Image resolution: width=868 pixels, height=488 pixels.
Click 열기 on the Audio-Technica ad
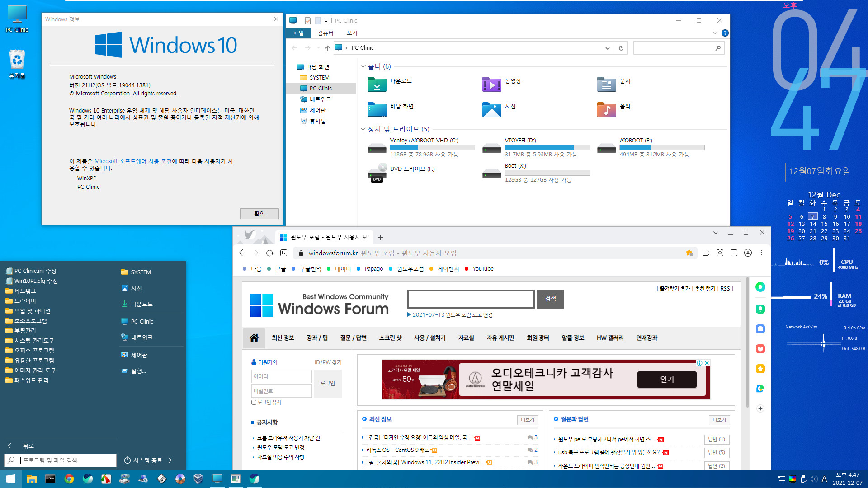click(667, 380)
